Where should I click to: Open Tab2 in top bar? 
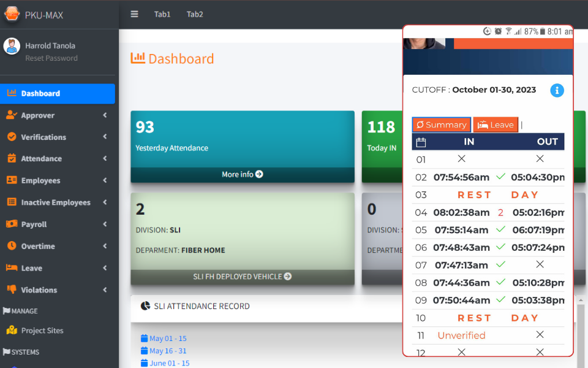tap(195, 14)
